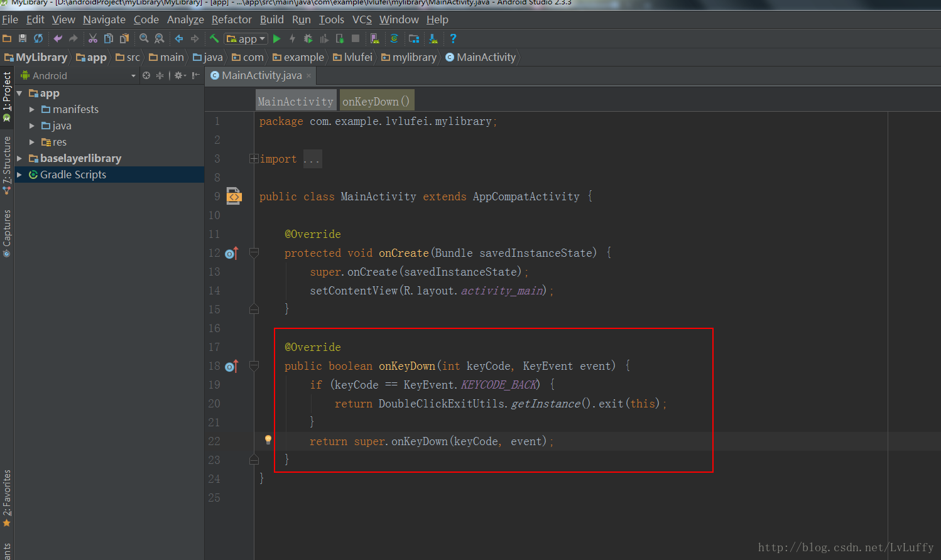The width and height of the screenshot is (941, 560).
Task: Open the Tools menu
Action: tap(332, 19)
